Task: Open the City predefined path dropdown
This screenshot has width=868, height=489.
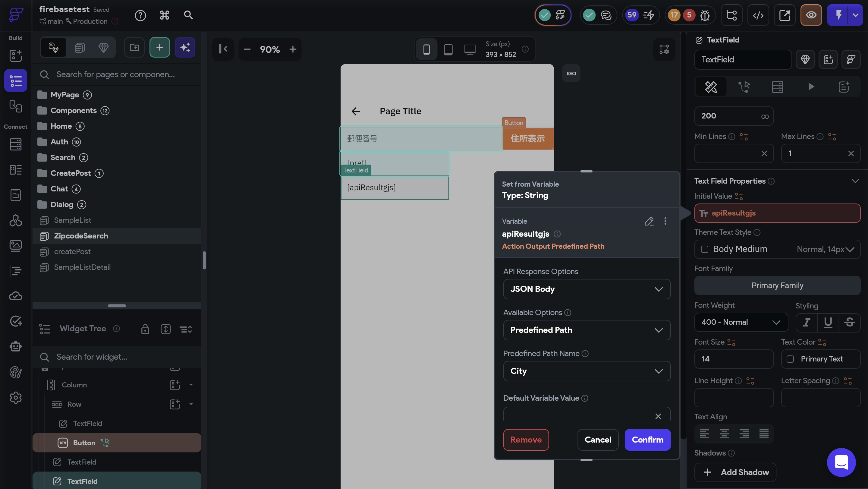Action: (x=586, y=371)
